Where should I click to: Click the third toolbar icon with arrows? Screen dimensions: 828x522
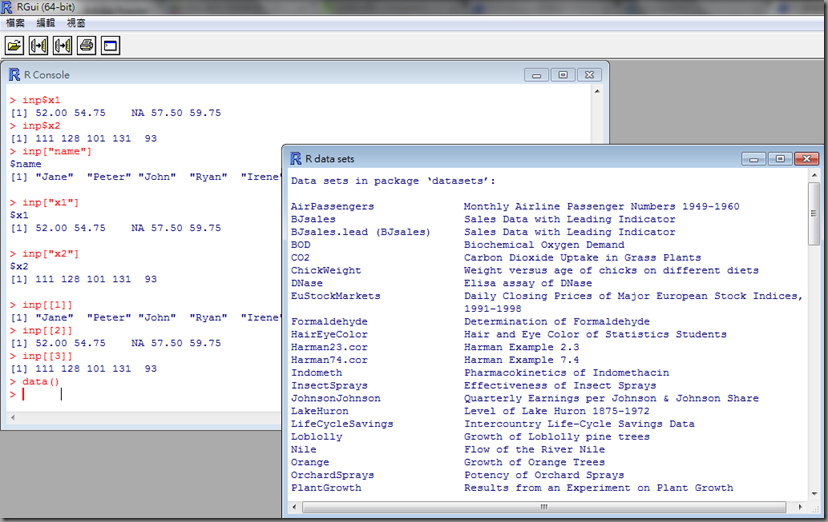(x=62, y=46)
